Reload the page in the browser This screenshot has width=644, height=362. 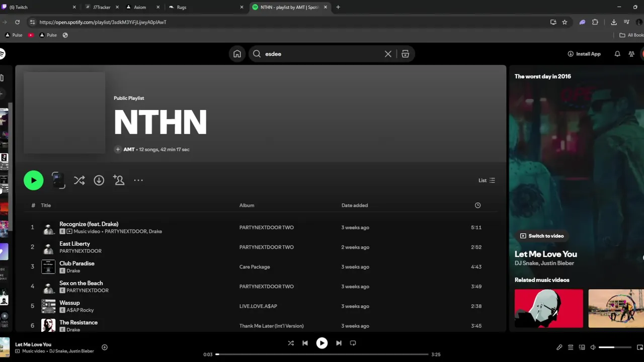17,22
